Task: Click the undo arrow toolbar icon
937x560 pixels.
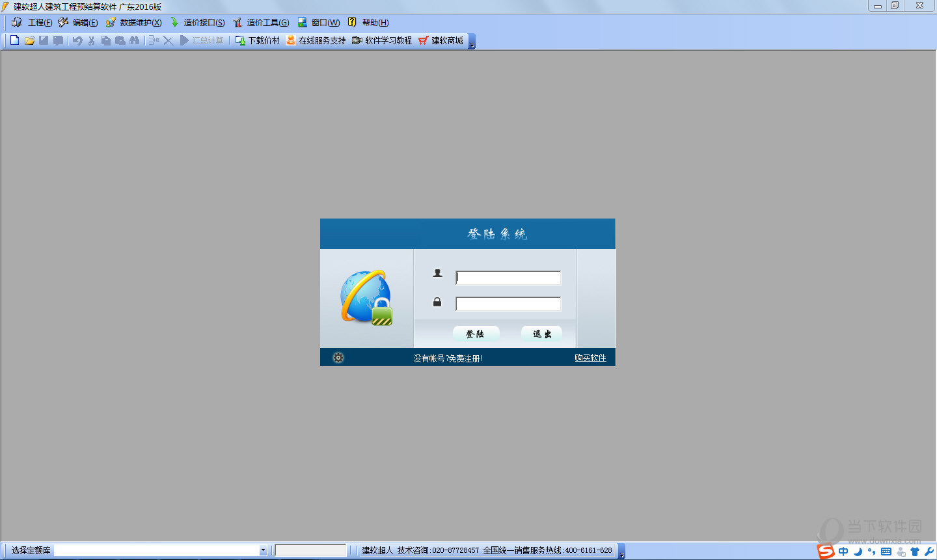Action: (77, 40)
